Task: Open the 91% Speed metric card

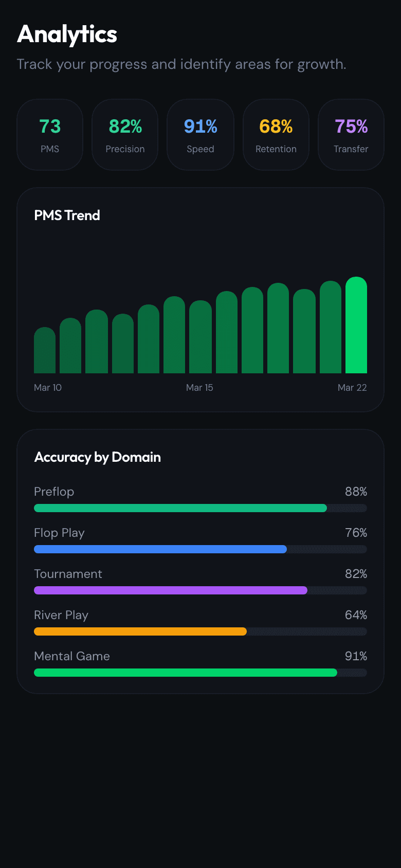Action: pyautogui.click(x=200, y=134)
